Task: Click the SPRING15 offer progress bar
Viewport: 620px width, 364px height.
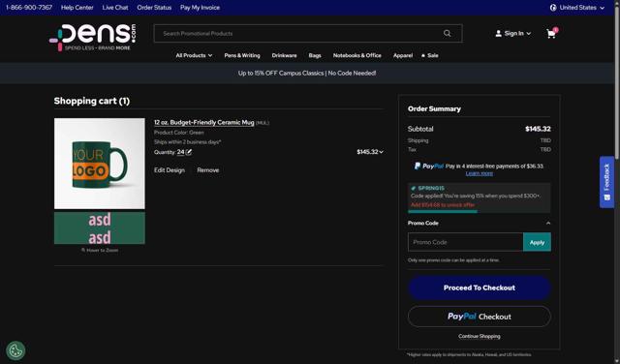Action: point(479,211)
